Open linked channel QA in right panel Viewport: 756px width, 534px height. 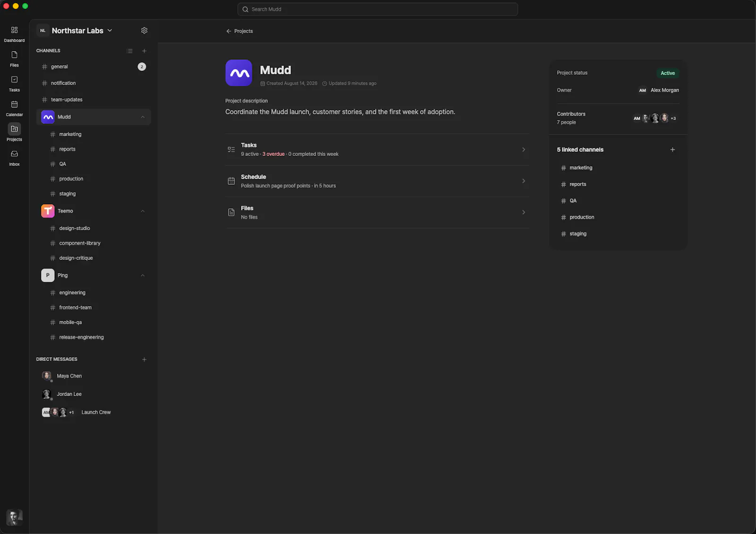pos(618,201)
